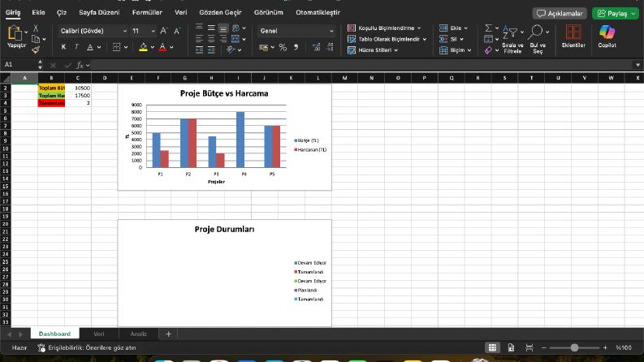Switch to Normal view in status bar

pyautogui.click(x=492, y=347)
